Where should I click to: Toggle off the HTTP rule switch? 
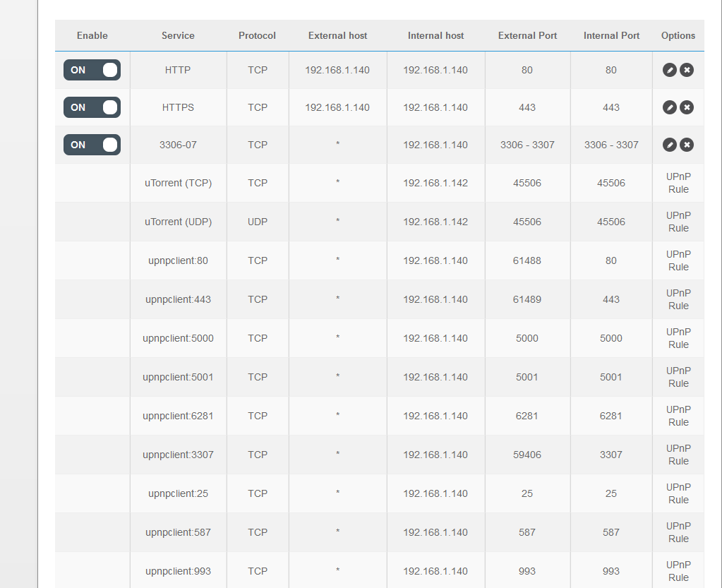click(92, 70)
